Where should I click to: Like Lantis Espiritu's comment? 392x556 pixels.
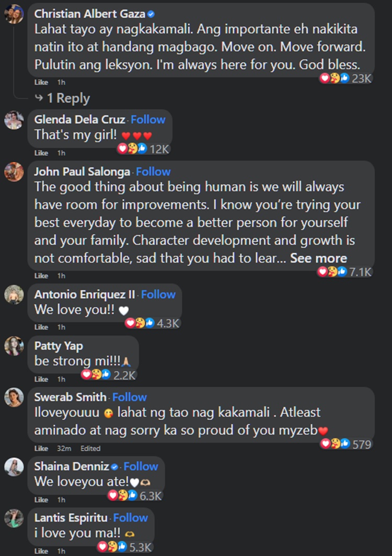[x=41, y=552]
